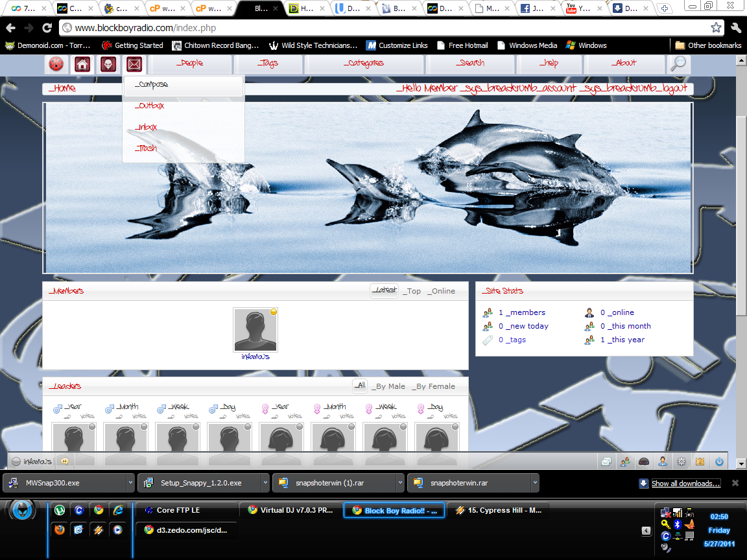This screenshot has height=560, width=747.
Task: Choose Inbox in the mail dropdown menu
Action: point(146,128)
